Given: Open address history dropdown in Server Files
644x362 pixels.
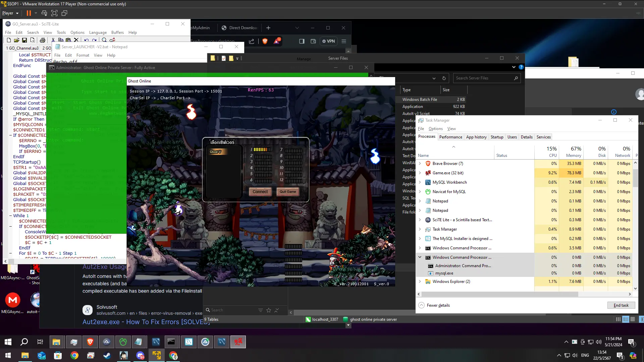Looking at the screenshot, I should (x=434, y=78).
